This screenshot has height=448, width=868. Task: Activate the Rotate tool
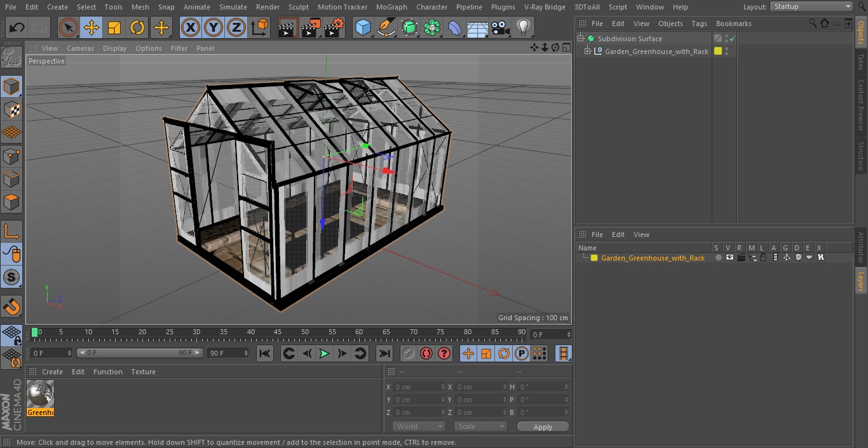tap(137, 27)
